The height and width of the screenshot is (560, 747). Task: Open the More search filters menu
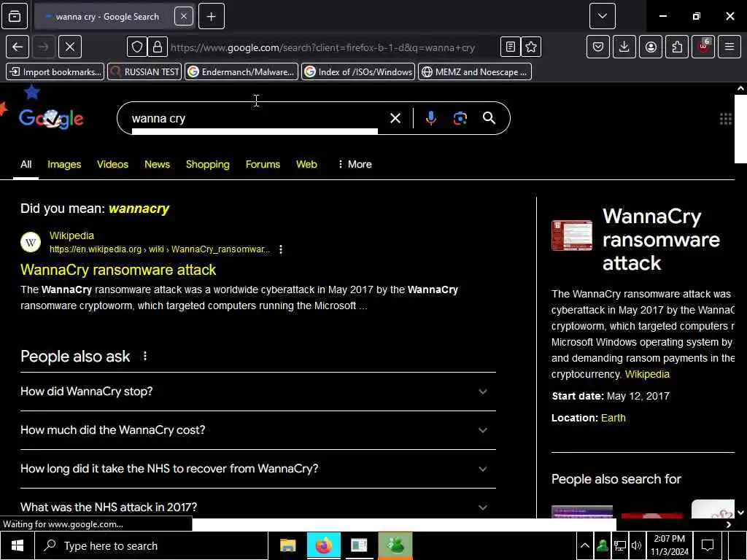355,164
